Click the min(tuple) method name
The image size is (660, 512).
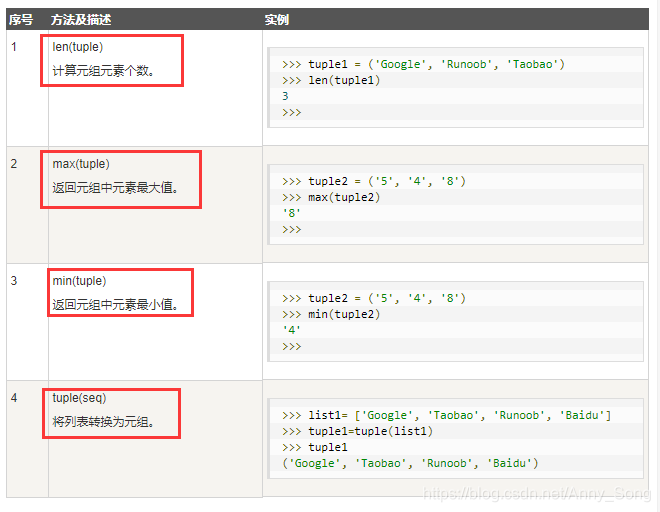click(x=79, y=281)
